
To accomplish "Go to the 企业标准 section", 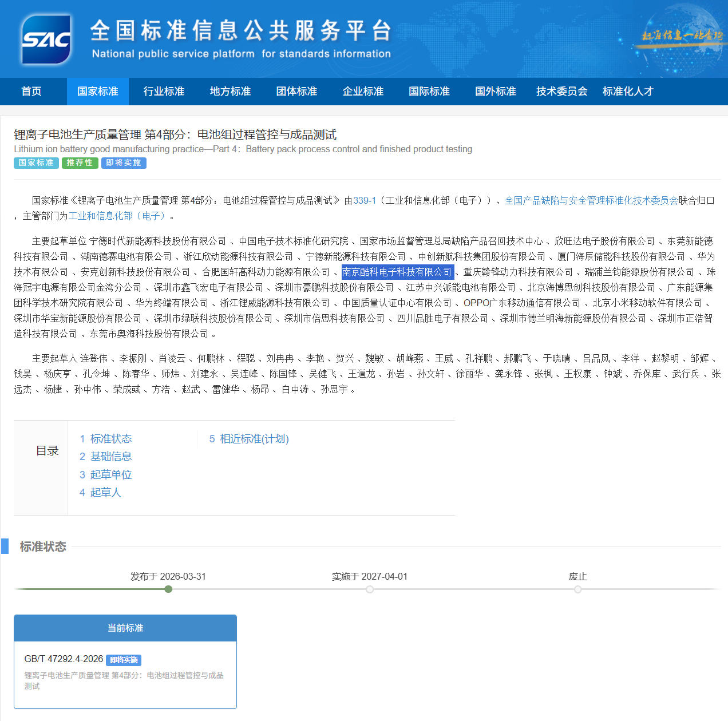I will pos(363,92).
